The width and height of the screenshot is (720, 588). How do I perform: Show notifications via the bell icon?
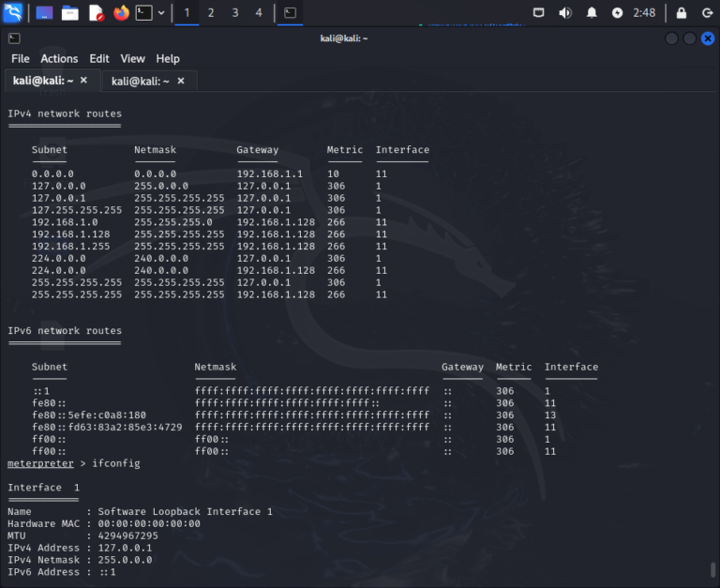592,13
